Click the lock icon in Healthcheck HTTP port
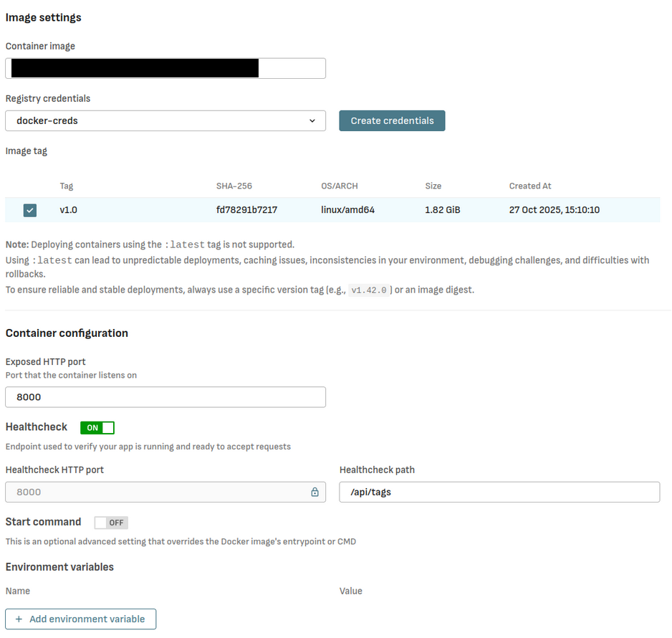The image size is (672, 638). 315,492
